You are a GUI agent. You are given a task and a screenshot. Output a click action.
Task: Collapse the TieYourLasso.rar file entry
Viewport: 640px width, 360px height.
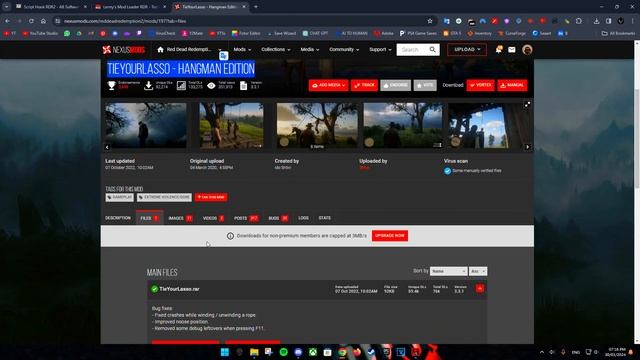point(480,289)
